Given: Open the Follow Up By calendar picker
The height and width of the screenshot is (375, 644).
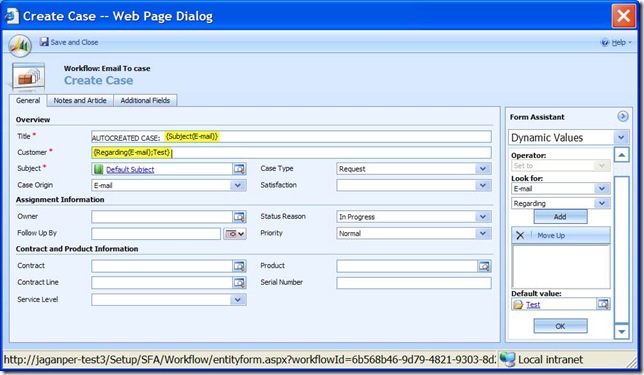Looking at the screenshot, I should pos(235,233).
